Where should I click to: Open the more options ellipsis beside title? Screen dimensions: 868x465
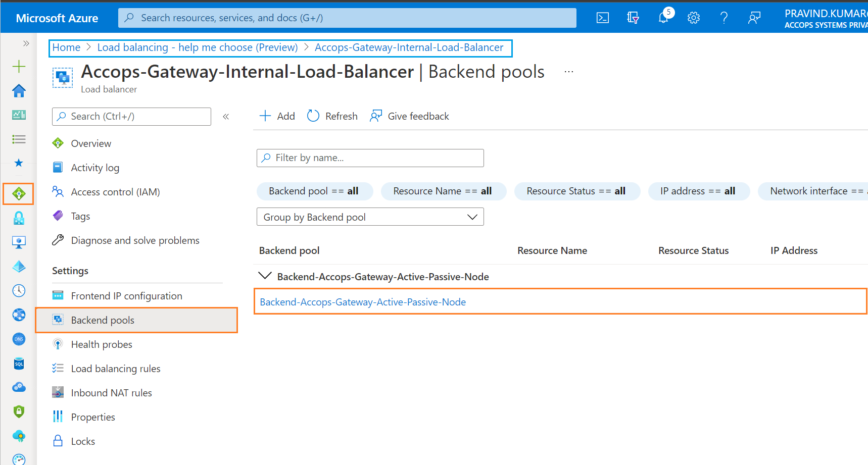coord(569,72)
